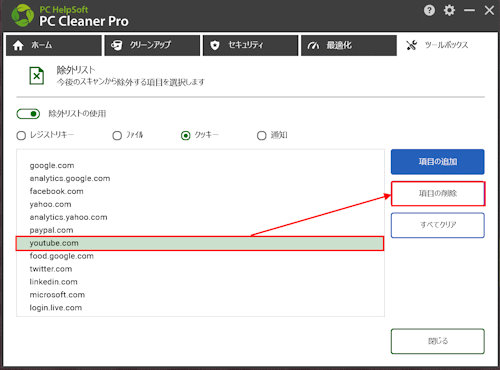Click the 項目の追加 button
This screenshot has height=370, width=500.
tap(438, 162)
